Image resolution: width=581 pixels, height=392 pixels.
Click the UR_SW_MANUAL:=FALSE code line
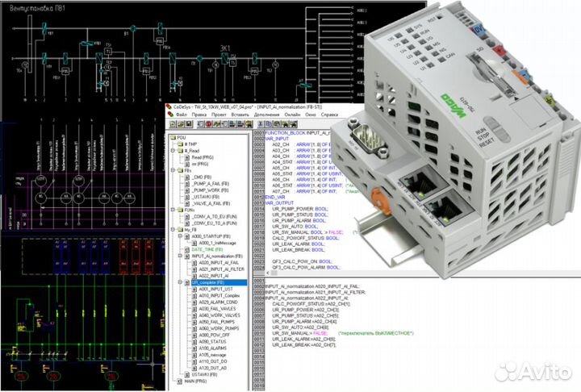pyautogui.click(x=299, y=332)
